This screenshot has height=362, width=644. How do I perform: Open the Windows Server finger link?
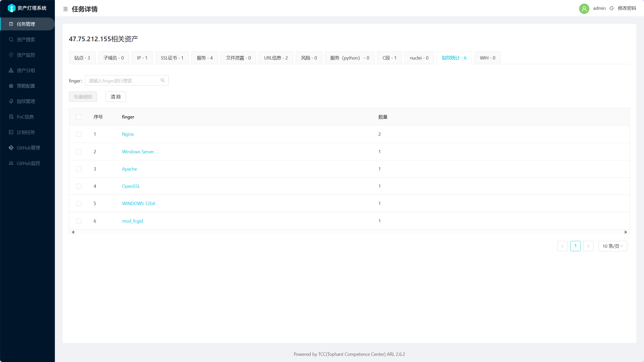(138, 152)
